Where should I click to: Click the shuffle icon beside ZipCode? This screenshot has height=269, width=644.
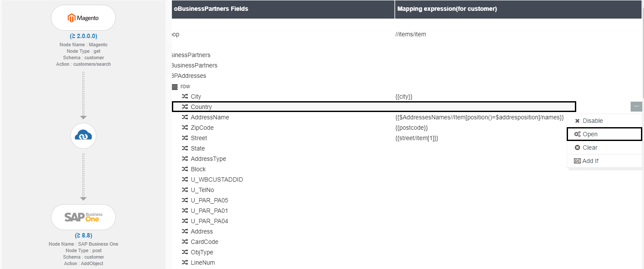[185, 128]
